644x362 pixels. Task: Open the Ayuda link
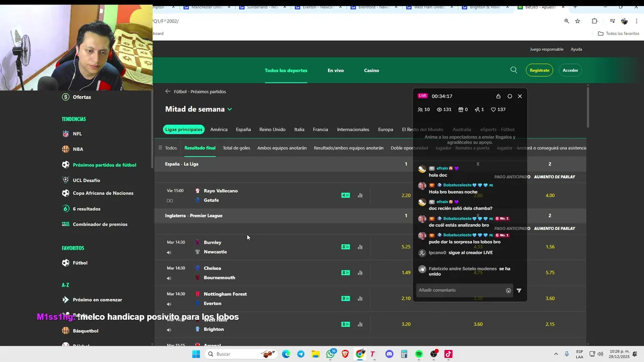click(577, 49)
